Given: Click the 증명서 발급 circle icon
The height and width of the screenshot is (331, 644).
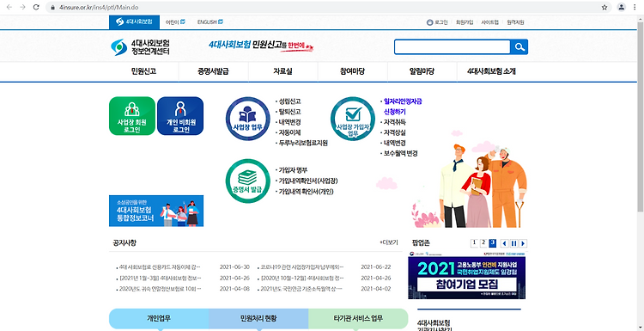Looking at the screenshot, I should point(247,181).
